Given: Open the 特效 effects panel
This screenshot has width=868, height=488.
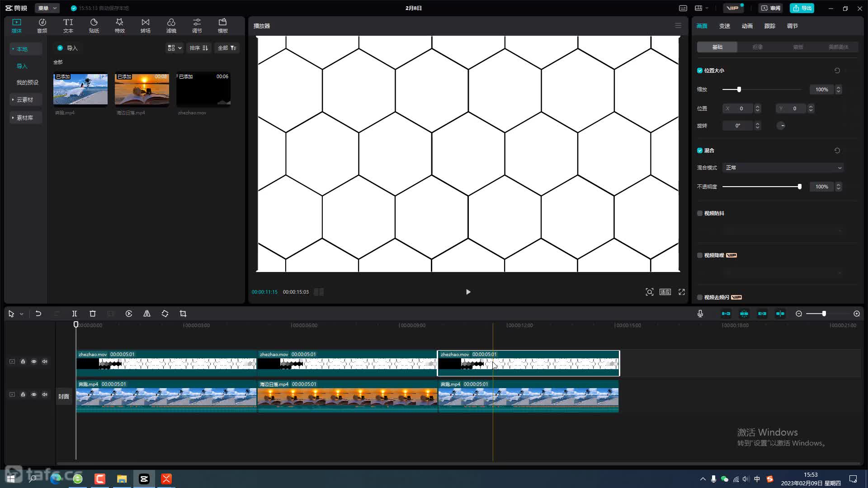Looking at the screenshot, I should [x=119, y=26].
